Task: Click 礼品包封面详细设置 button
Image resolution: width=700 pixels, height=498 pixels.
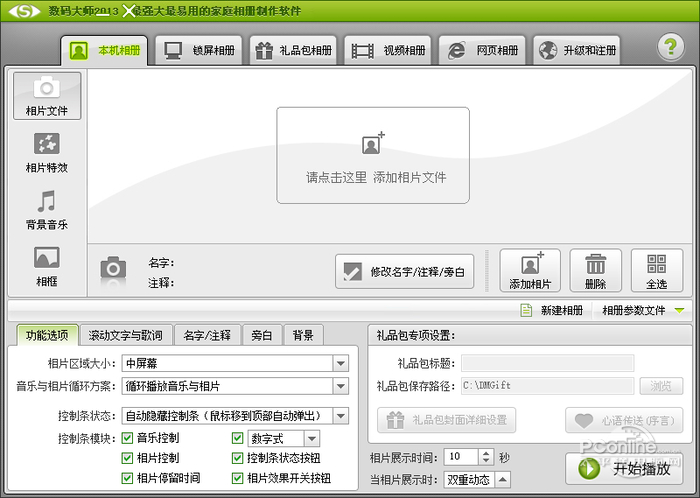Action: coord(446,420)
